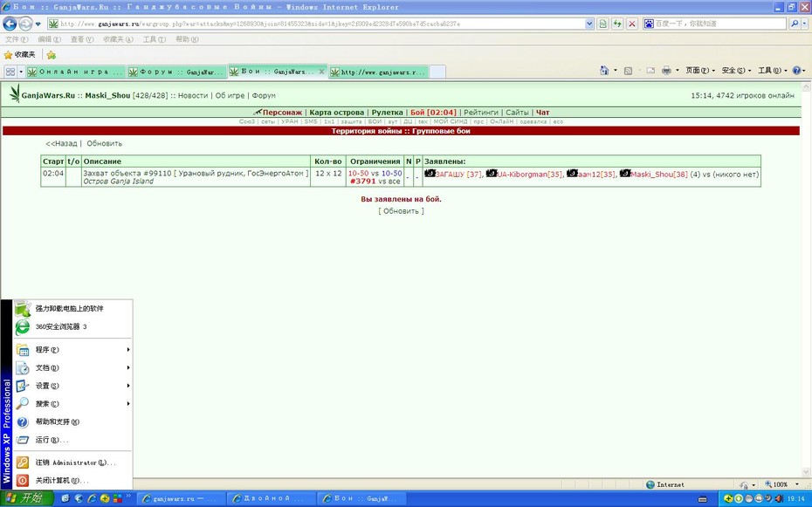Click the #3791 syndicate link
Image resolution: width=812 pixels, height=507 pixels.
[362, 182]
